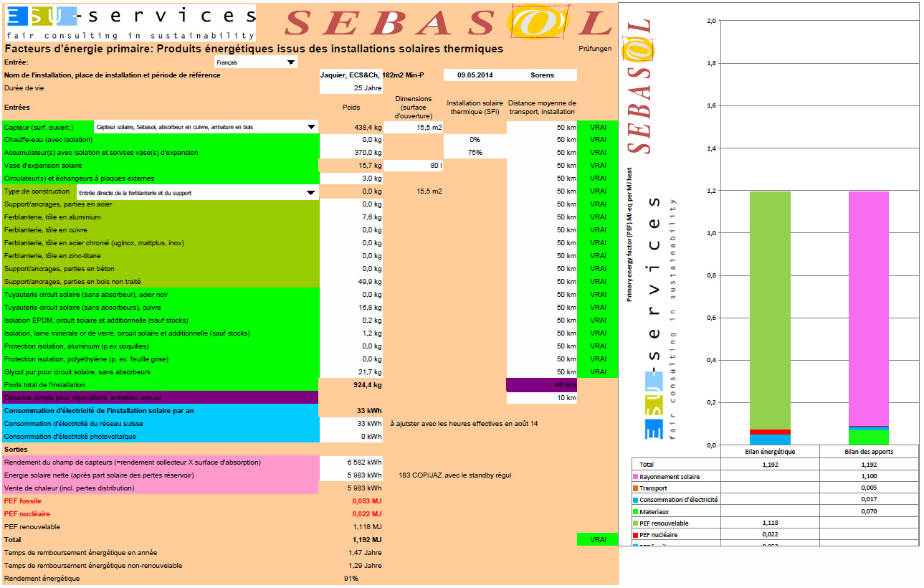Select the location cell Sorens
This screenshot has height=588, width=924.
(x=542, y=75)
